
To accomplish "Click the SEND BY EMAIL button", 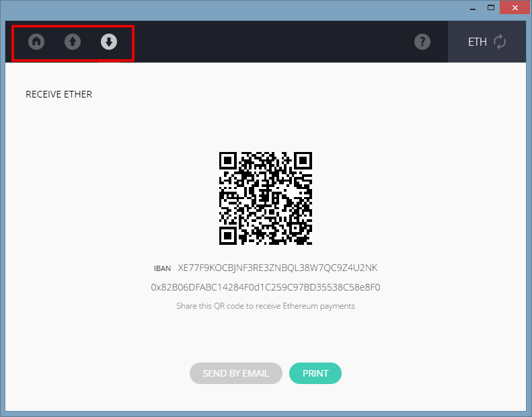I will click(236, 373).
